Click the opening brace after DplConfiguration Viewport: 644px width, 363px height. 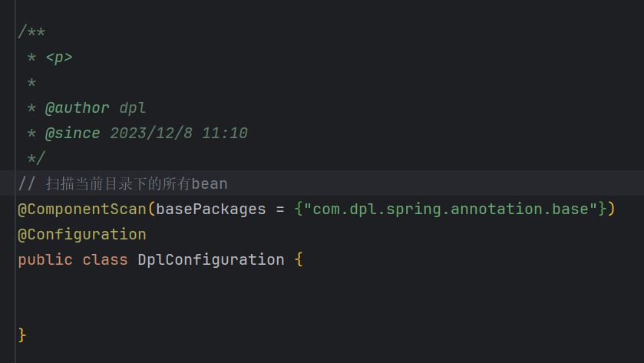299,260
